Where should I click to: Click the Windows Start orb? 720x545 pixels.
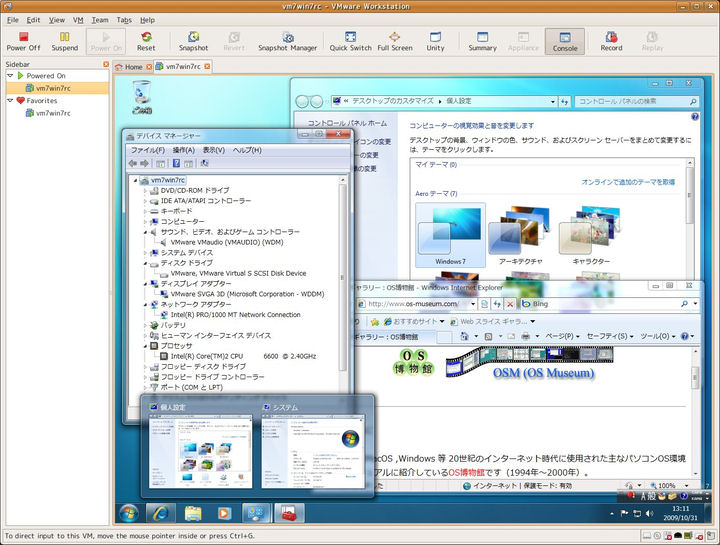129,513
